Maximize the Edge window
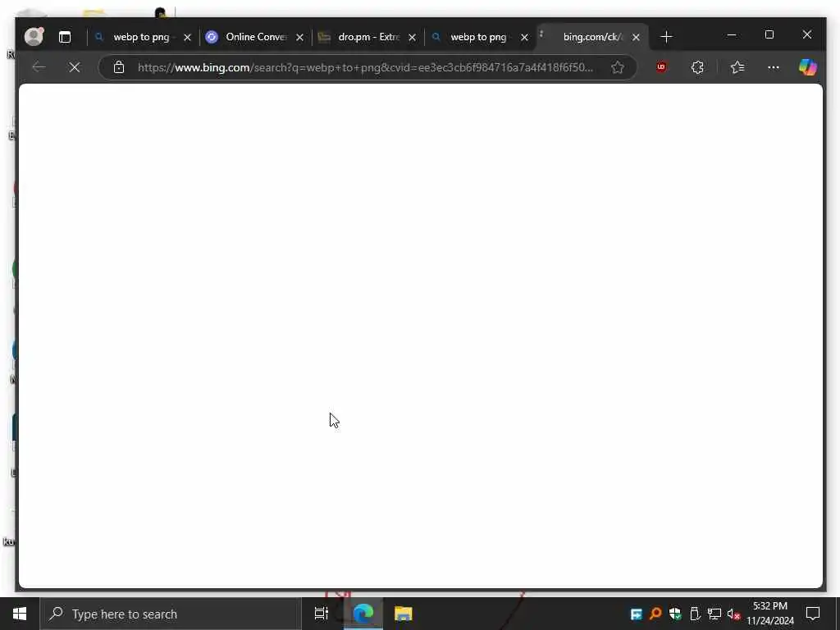The width and height of the screenshot is (840, 630). pyautogui.click(x=769, y=34)
